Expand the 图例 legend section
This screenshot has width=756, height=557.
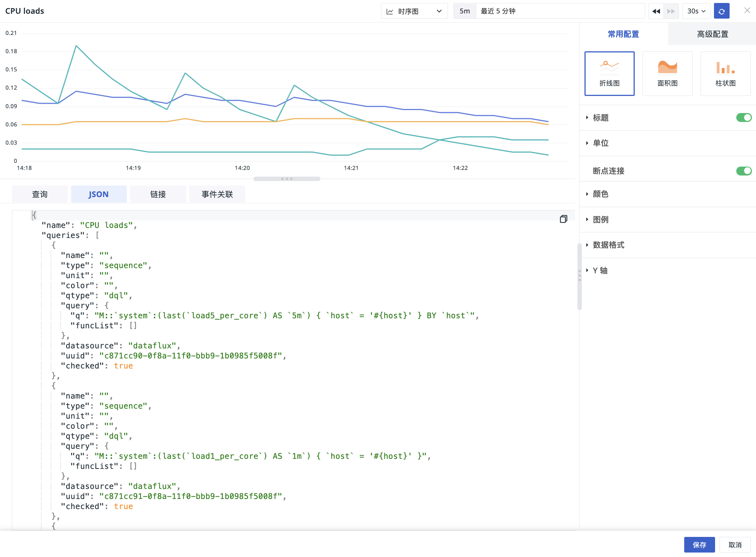click(x=600, y=220)
